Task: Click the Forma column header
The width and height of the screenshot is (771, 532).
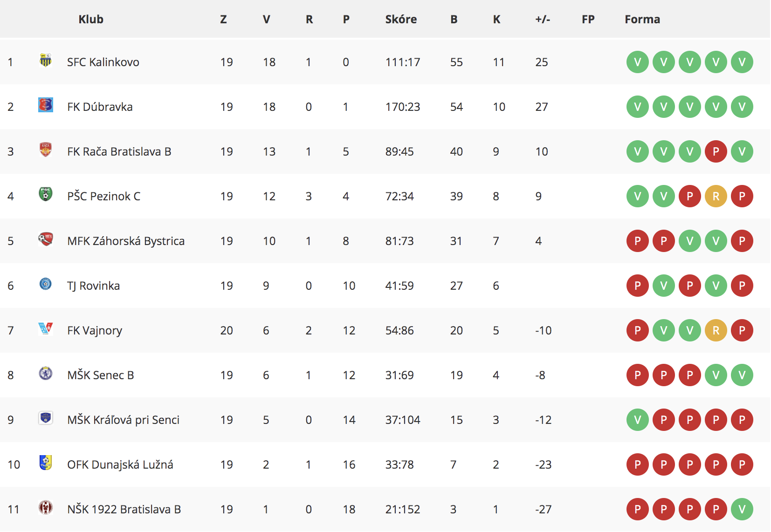Action: click(642, 19)
